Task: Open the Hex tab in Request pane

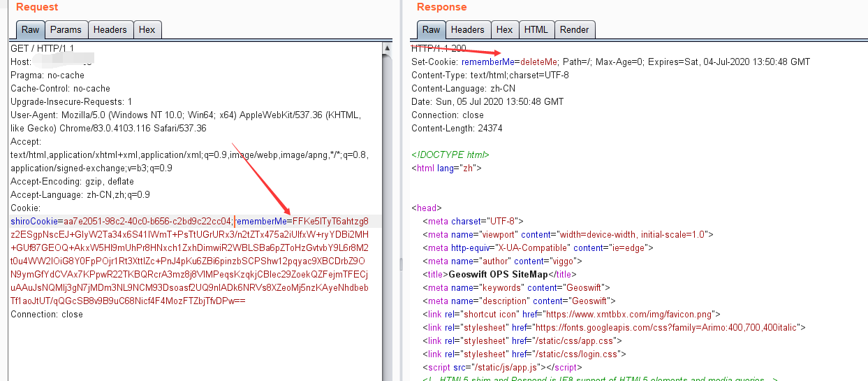Action: 147,29
